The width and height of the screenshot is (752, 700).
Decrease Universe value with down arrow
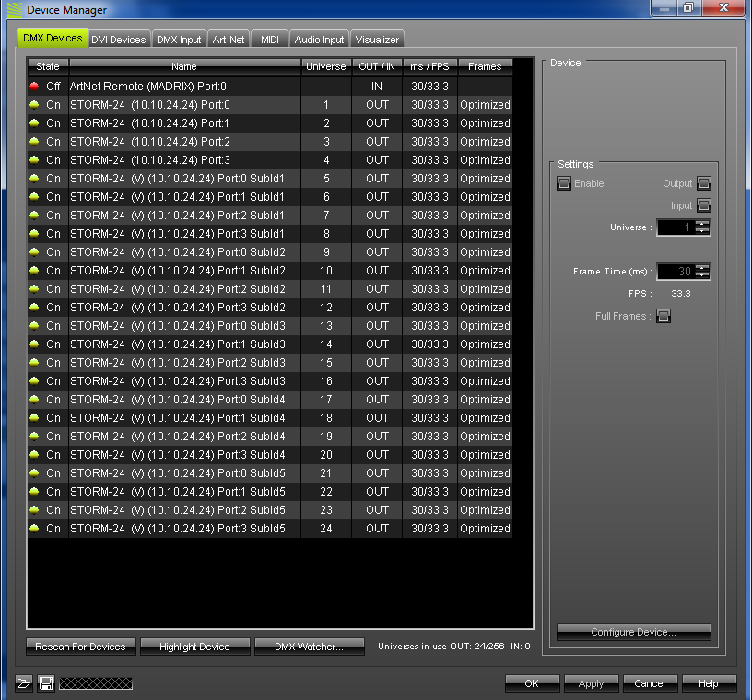point(702,230)
